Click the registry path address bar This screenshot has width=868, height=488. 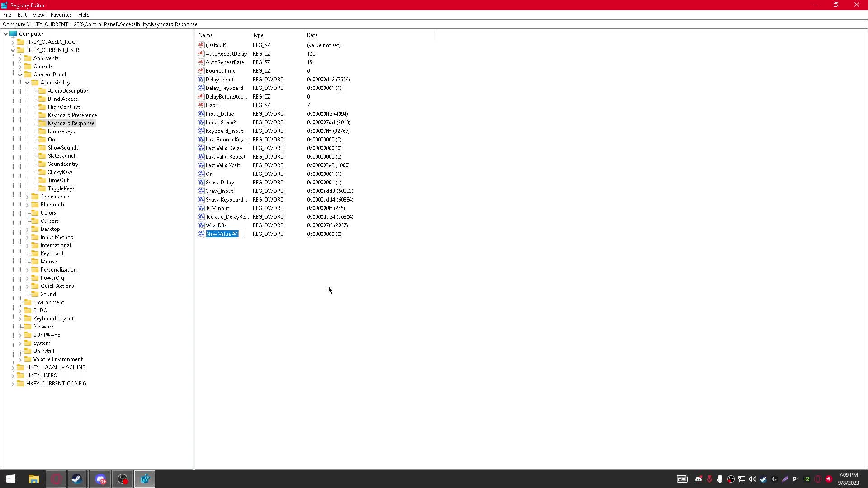(434, 24)
